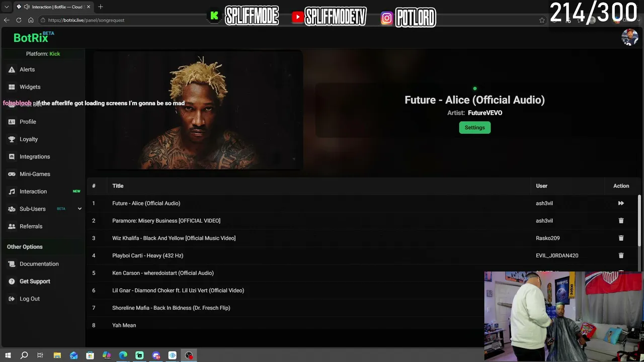Click the Other Options sidebar heading
644x362 pixels.
(x=25, y=247)
